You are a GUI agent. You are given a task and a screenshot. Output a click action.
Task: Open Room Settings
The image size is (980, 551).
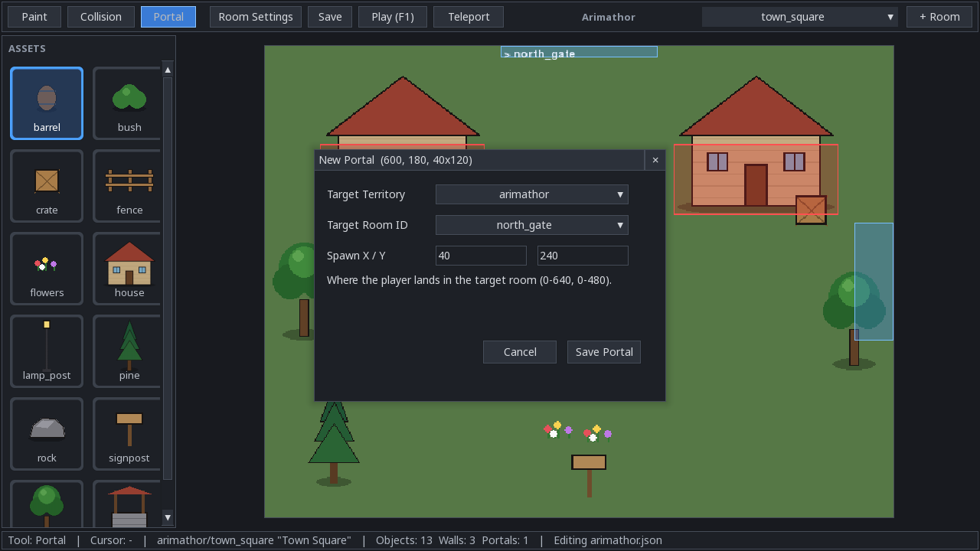pos(256,17)
